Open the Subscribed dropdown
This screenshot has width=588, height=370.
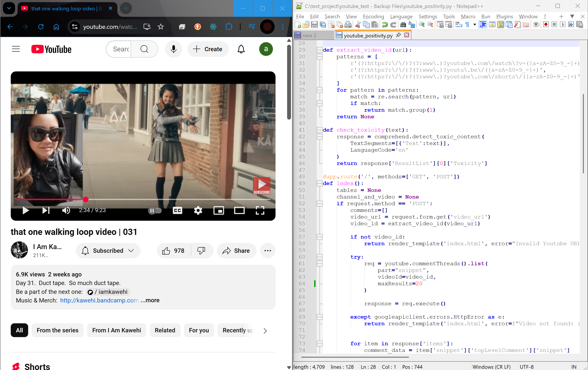[x=108, y=250]
